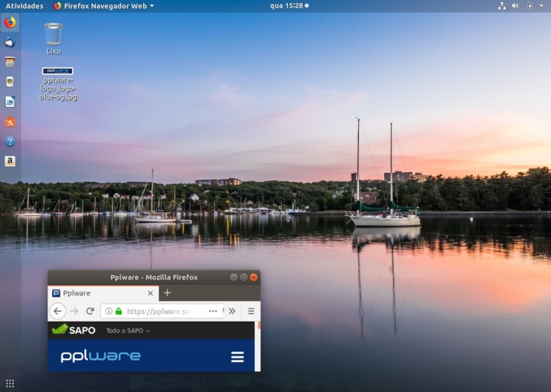Viewport: 551px width, 392px height.
Task: Show applications grid button
Action: [x=10, y=383]
